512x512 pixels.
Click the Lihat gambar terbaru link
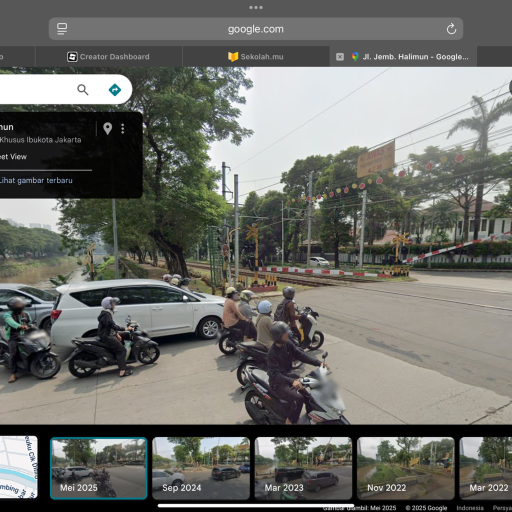(x=36, y=180)
